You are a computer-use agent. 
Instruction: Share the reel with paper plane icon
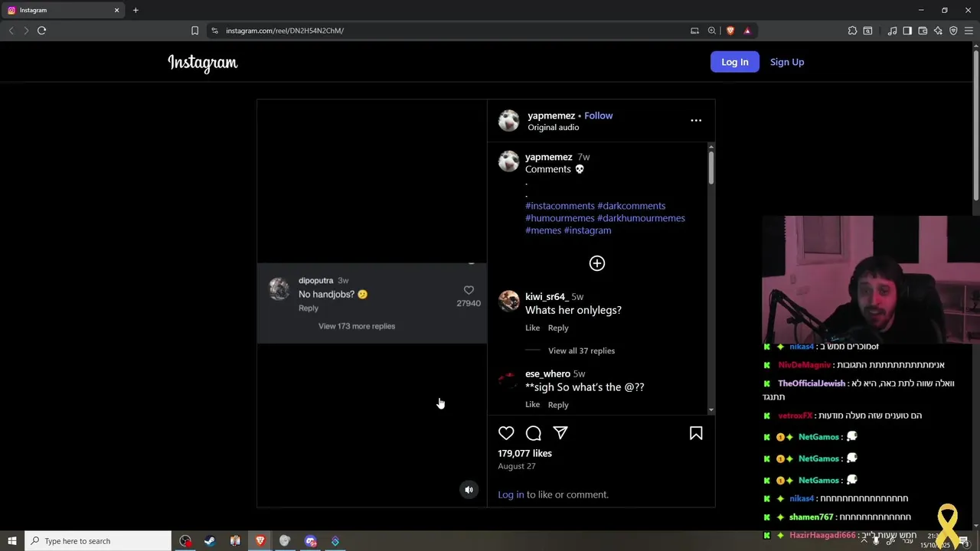(x=560, y=433)
